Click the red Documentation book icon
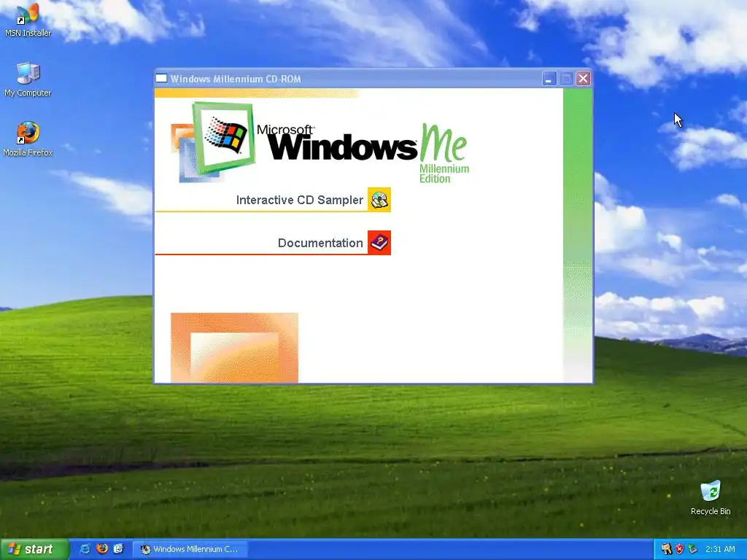Screen dimensions: 747x560 tap(379, 243)
